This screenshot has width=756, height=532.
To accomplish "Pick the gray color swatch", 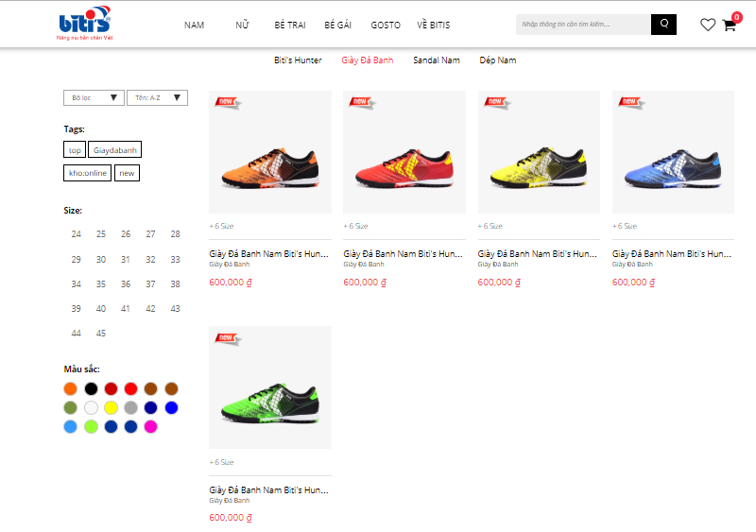I will pyautogui.click(x=130, y=408).
